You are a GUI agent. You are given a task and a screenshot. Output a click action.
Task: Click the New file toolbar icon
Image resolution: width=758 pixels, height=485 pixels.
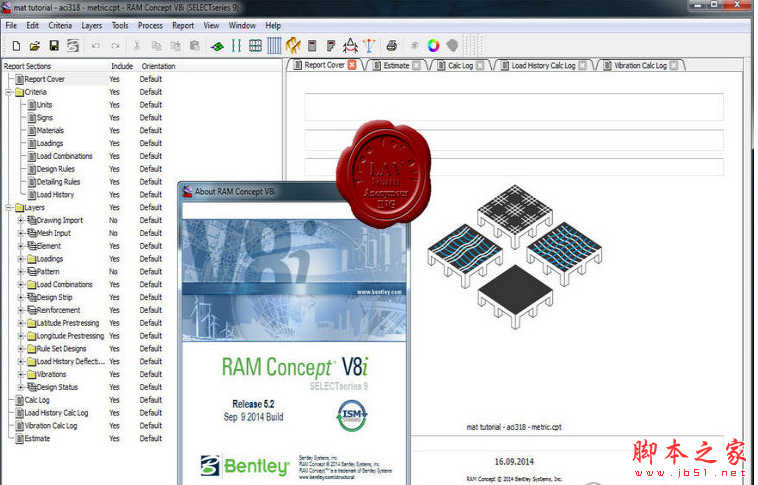[16, 45]
